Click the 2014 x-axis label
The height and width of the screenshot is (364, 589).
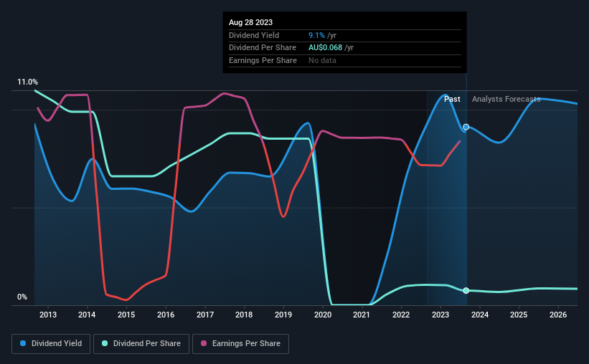[87, 315]
